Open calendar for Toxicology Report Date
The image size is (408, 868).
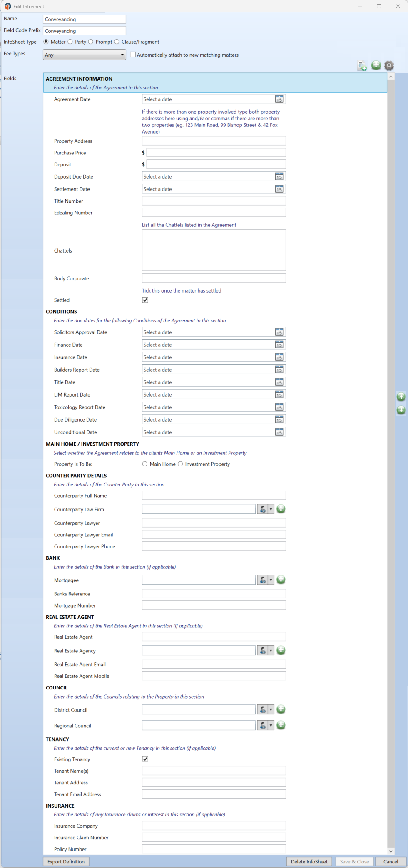pyautogui.click(x=279, y=407)
